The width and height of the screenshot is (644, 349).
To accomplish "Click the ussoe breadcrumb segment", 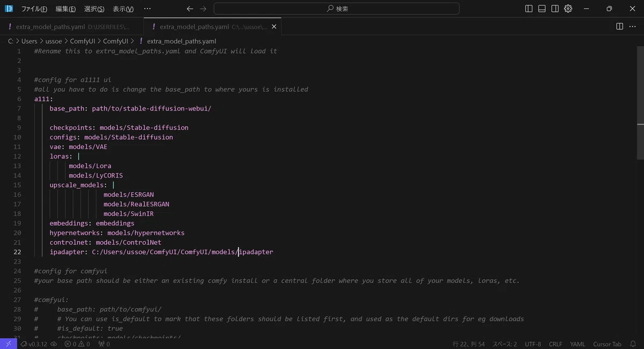I will coord(54,41).
